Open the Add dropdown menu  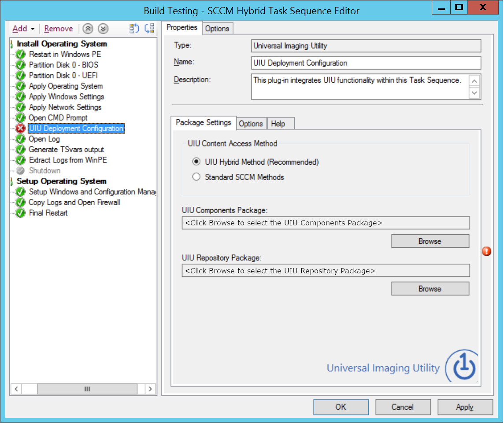point(23,29)
